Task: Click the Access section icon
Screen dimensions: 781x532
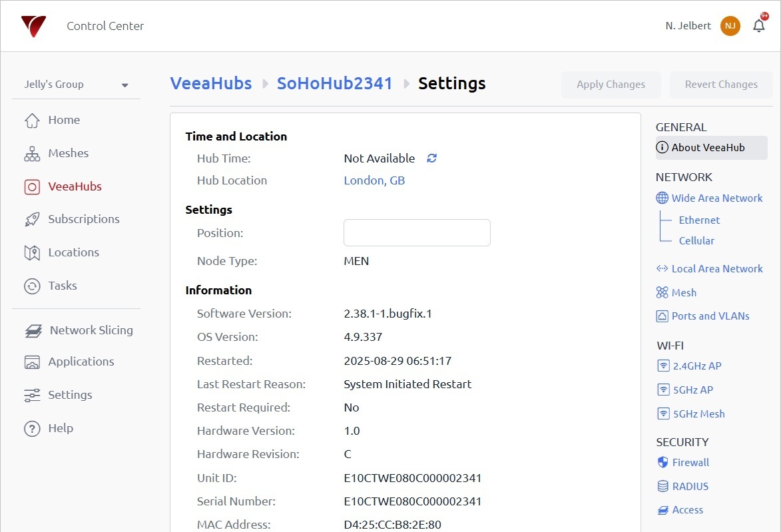Action: point(662,510)
